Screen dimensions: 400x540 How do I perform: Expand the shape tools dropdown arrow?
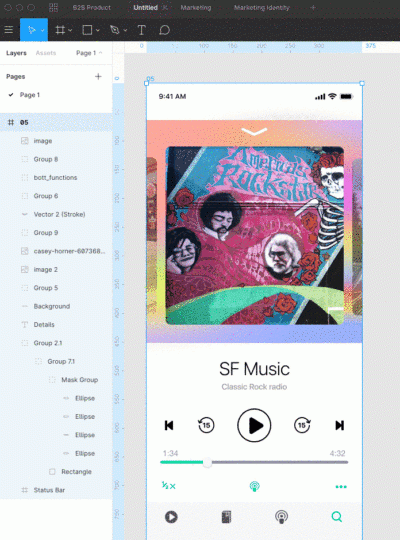click(x=98, y=30)
